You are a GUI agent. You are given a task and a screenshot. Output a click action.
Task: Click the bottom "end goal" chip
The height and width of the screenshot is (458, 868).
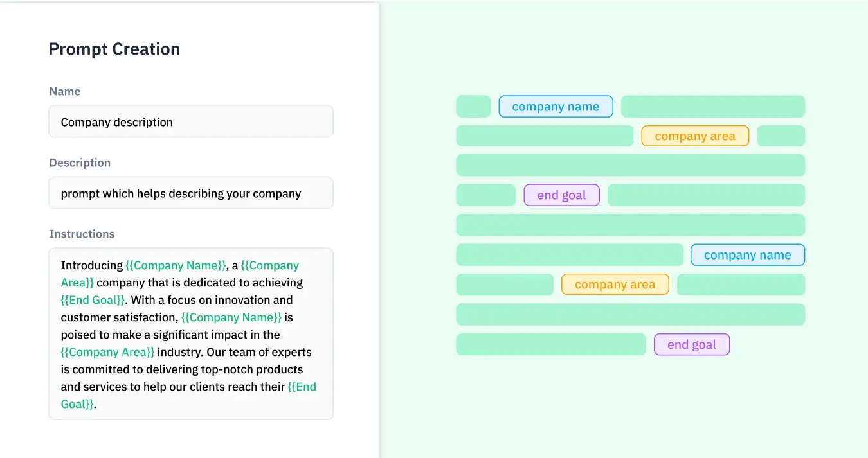691,344
